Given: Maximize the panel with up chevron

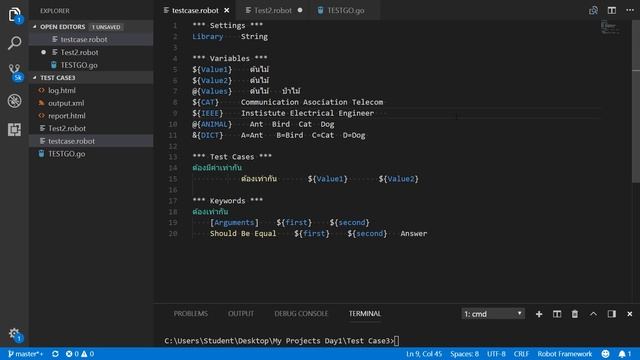Looking at the screenshot, I should [x=593, y=314].
